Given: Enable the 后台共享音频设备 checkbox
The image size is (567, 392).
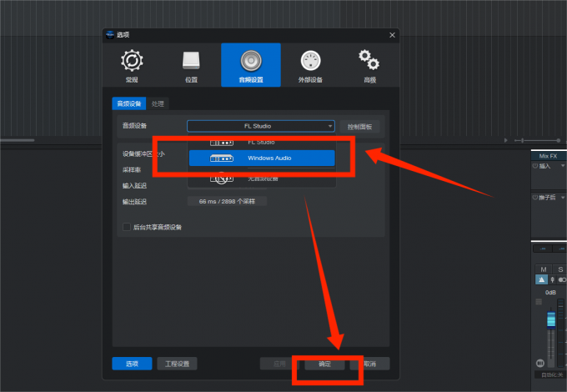Looking at the screenshot, I should [127, 227].
